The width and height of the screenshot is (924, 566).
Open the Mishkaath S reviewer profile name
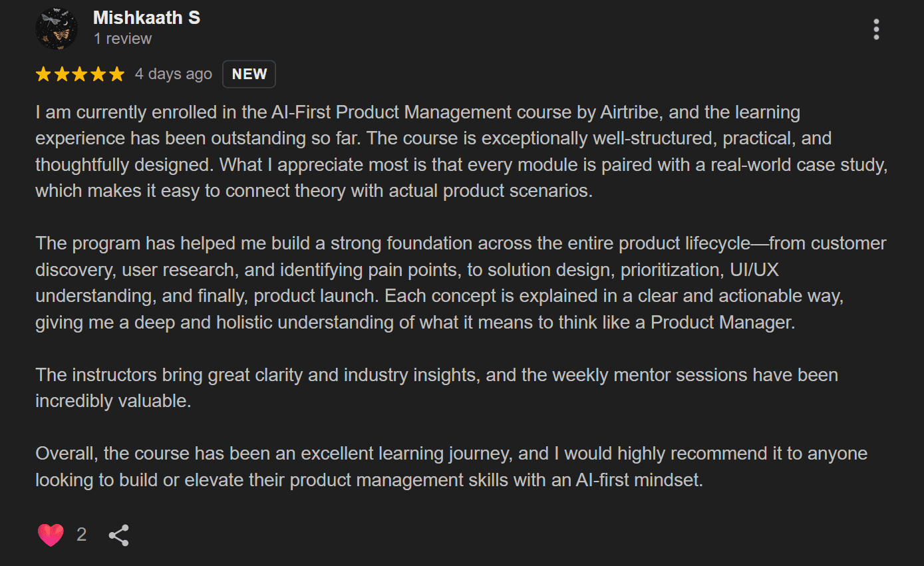point(146,18)
